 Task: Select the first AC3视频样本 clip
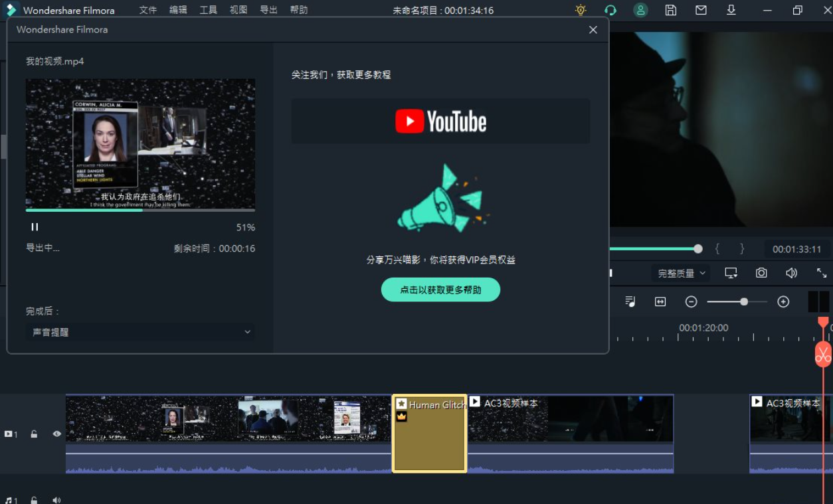pyautogui.click(x=571, y=434)
